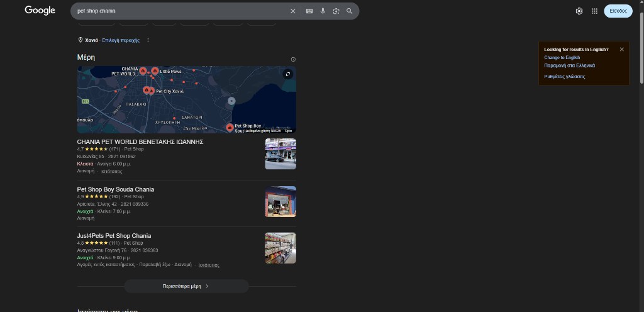644x312 pixels.
Task: Click the grey current-location marker on map
Action: click(x=231, y=101)
